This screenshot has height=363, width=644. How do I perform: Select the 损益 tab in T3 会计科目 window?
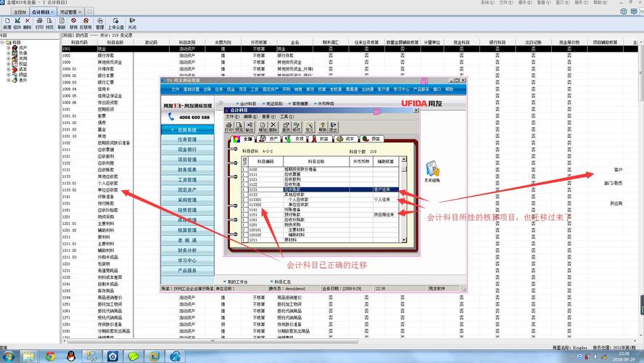(371, 139)
